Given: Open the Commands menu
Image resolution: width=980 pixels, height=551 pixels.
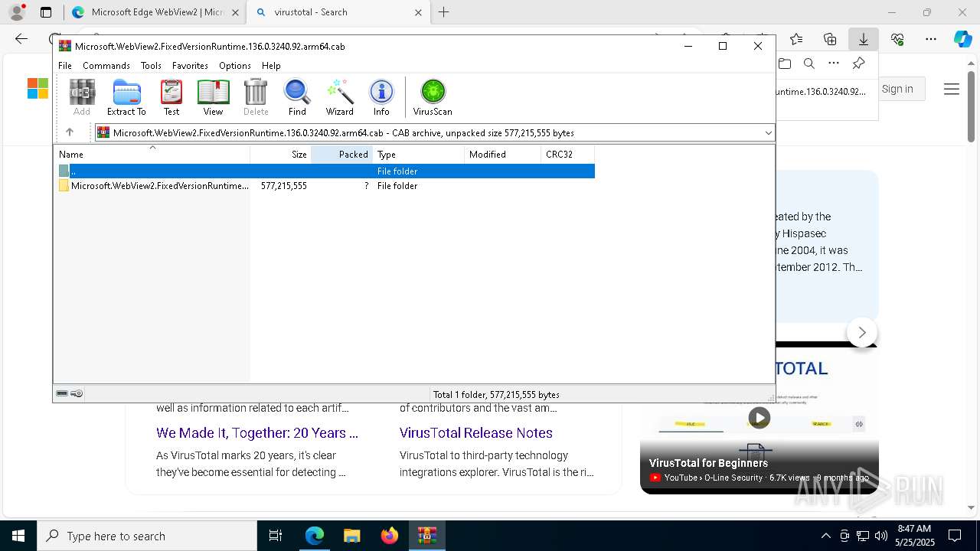Looking at the screenshot, I should pos(106,66).
